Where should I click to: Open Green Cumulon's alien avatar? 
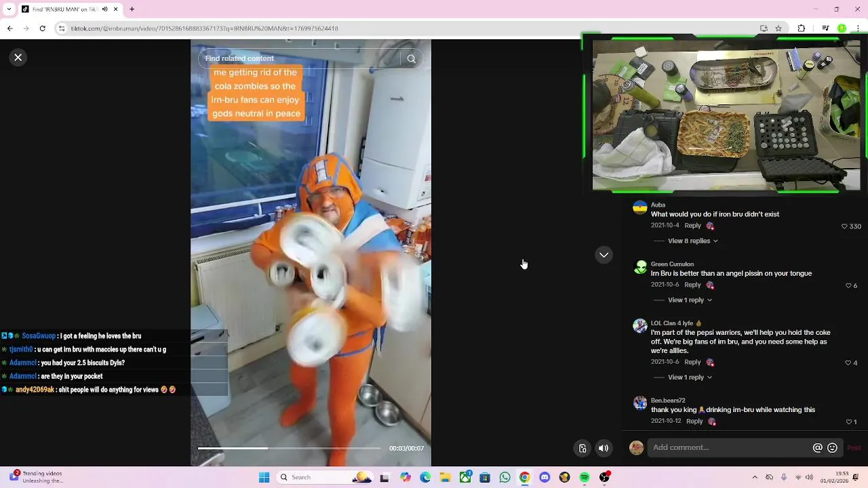tap(640, 267)
